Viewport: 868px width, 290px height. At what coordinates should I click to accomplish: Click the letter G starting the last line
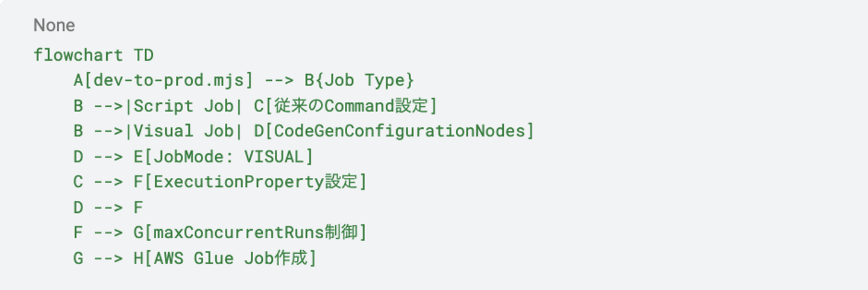click(78, 259)
